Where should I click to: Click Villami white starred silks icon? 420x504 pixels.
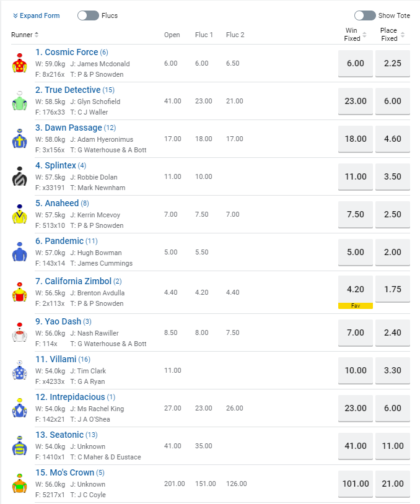click(x=19, y=371)
